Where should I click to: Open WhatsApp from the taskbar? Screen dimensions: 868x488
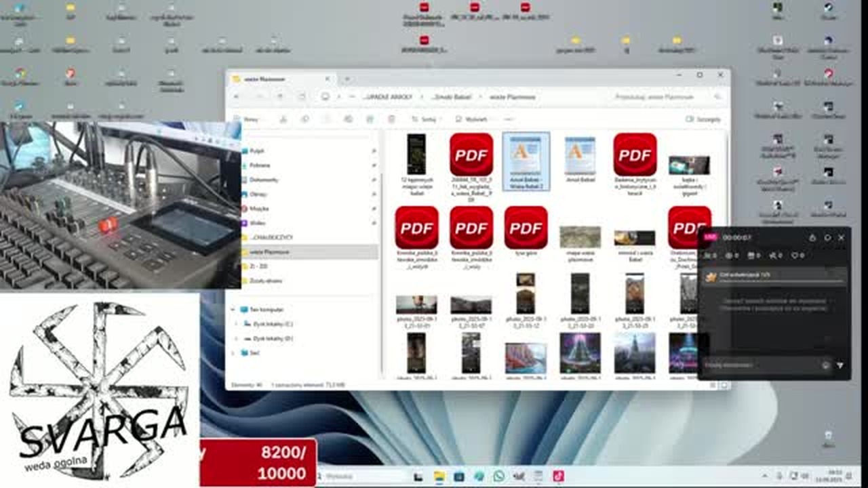(499, 476)
